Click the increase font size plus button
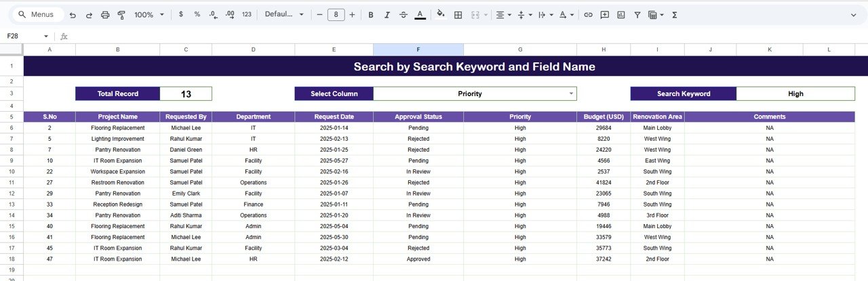Screen dimensions: 868x281 pos(352,14)
